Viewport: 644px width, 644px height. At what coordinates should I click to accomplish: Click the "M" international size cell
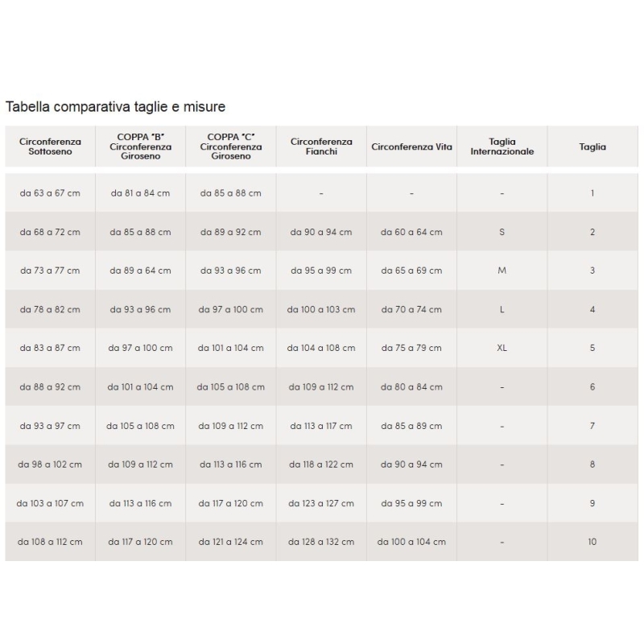click(x=502, y=270)
